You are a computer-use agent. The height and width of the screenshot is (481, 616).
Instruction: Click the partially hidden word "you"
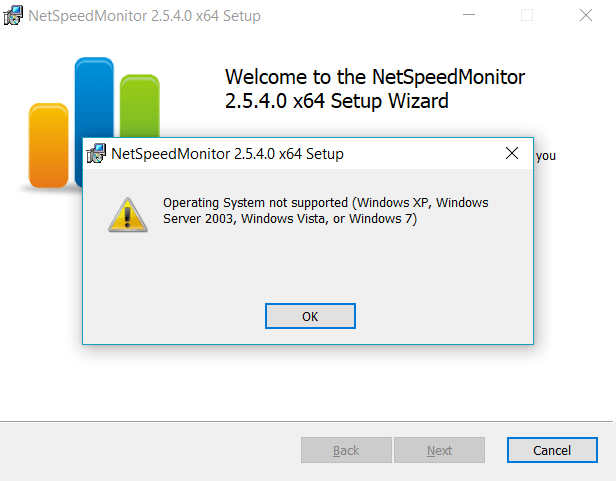(546, 156)
